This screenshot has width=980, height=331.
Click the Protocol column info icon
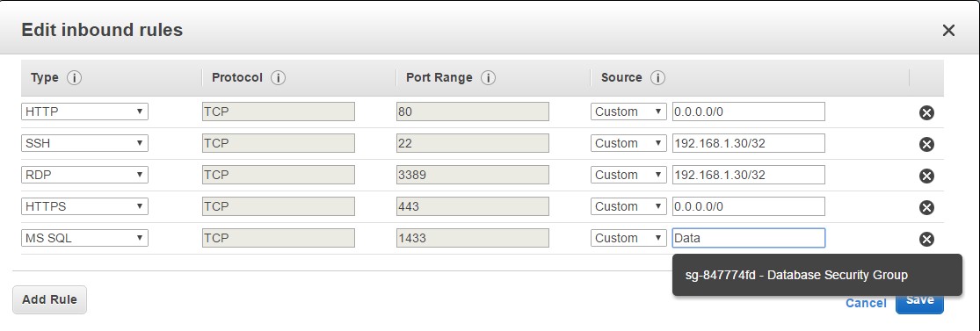(x=278, y=78)
